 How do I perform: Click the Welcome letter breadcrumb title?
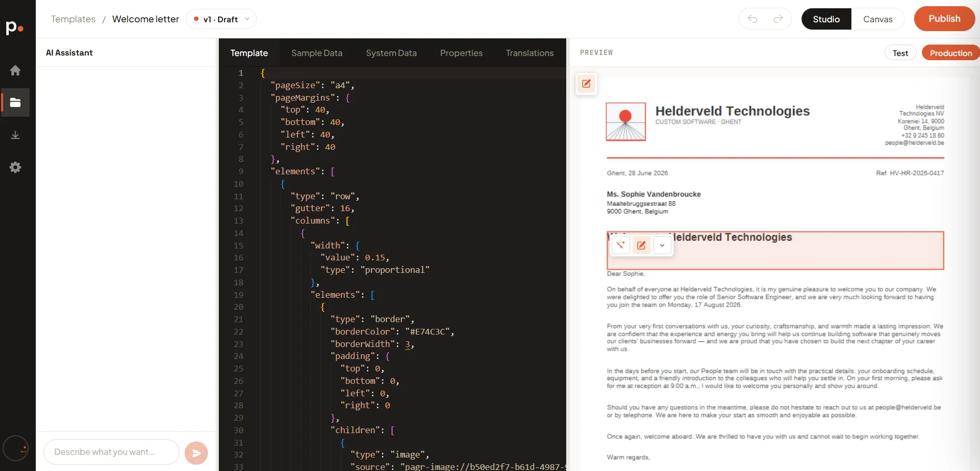click(145, 19)
